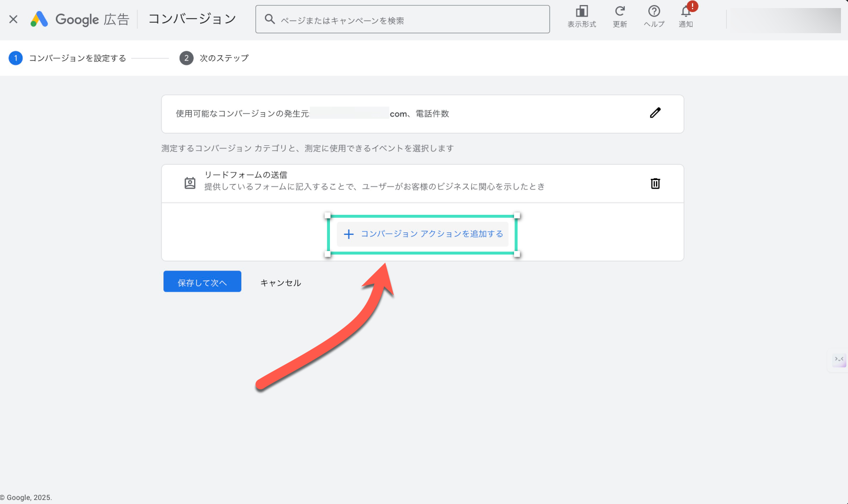Edit the conversion source with the pencil icon
The height and width of the screenshot is (504, 848).
click(x=655, y=113)
